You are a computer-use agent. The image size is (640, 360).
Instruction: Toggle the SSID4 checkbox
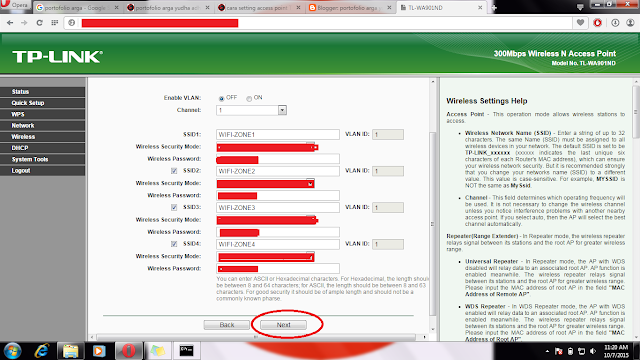click(174, 244)
